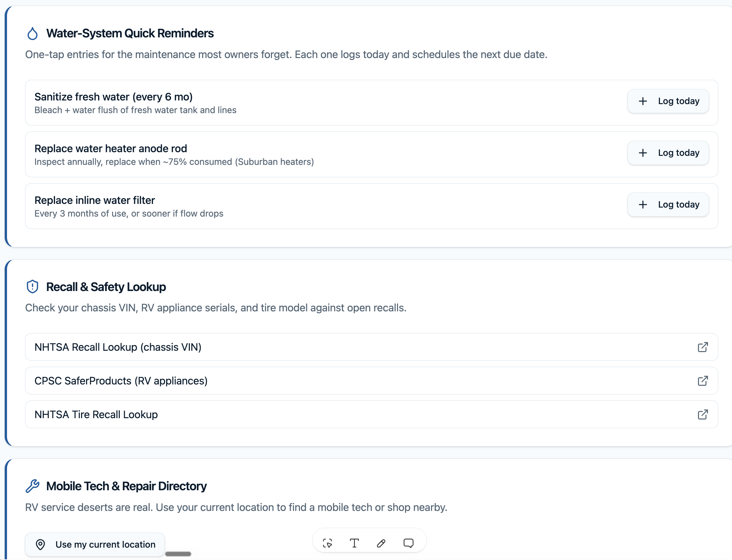Click the horizontal scrollbar thumb at bottom

click(178, 554)
